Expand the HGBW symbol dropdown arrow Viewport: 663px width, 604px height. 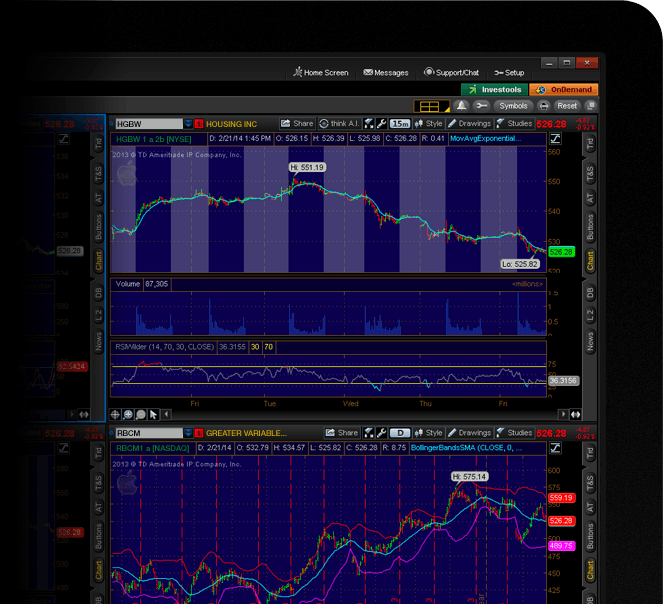pos(188,124)
